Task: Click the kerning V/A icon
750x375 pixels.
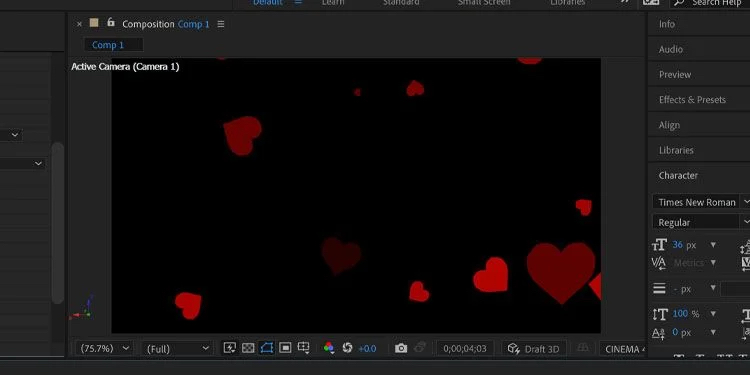Action: [x=659, y=263]
